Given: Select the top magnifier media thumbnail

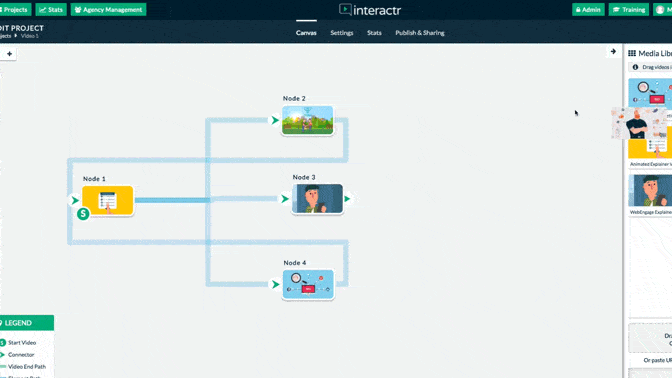Looking at the screenshot, I should tap(650, 93).
